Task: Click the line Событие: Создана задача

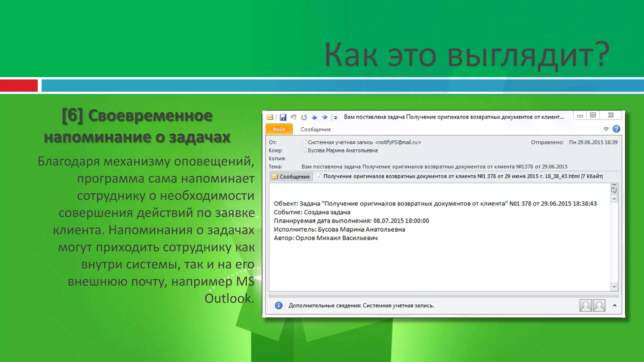Action: pyautogui.click(x=312, y=212)
